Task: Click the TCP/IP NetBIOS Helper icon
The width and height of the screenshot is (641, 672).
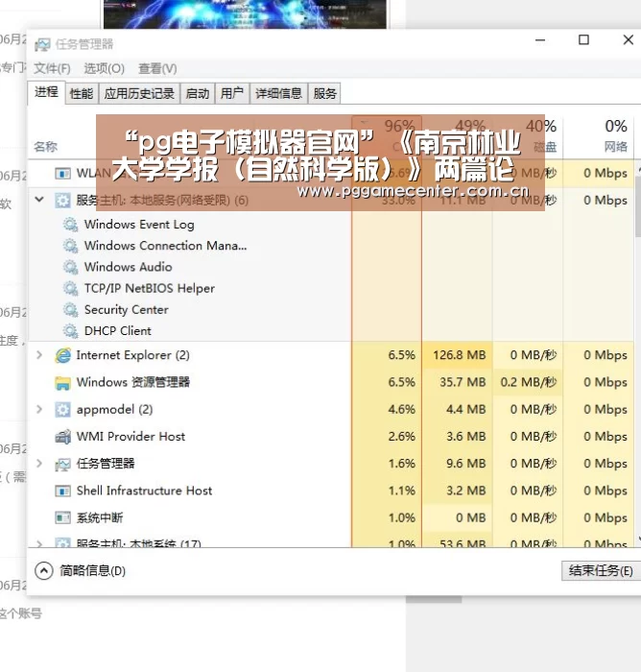Action: (70, 288)
